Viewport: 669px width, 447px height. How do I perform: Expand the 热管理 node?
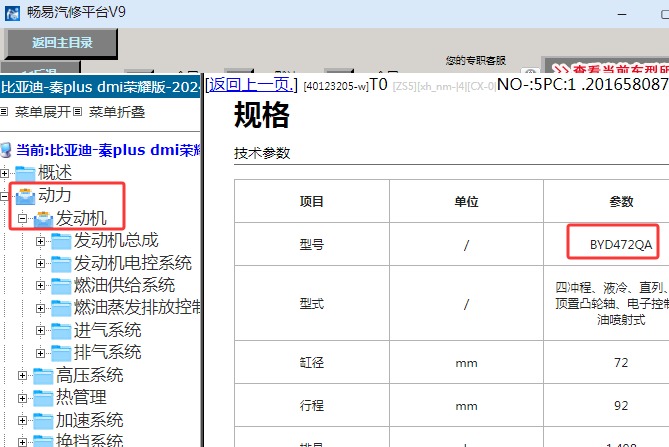(x=23, y=398)
